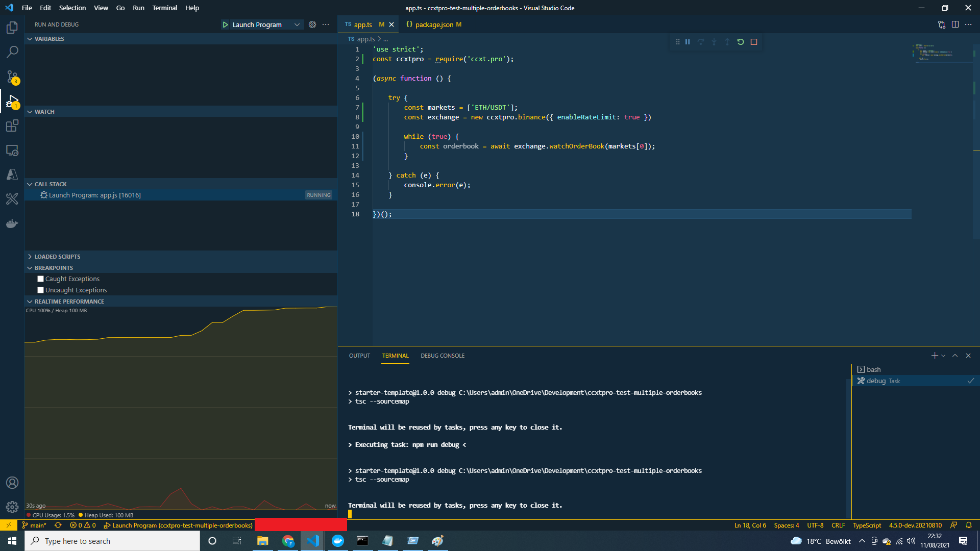This screenshot has width=980, height=551.
Task: Enable the Uncaught Exceptions breakpoint
Action: point(40,290)
